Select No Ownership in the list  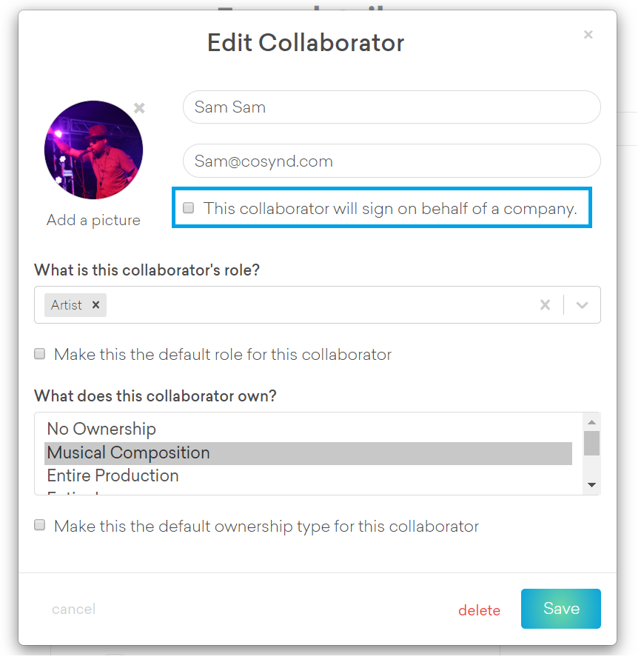point(101,429)
